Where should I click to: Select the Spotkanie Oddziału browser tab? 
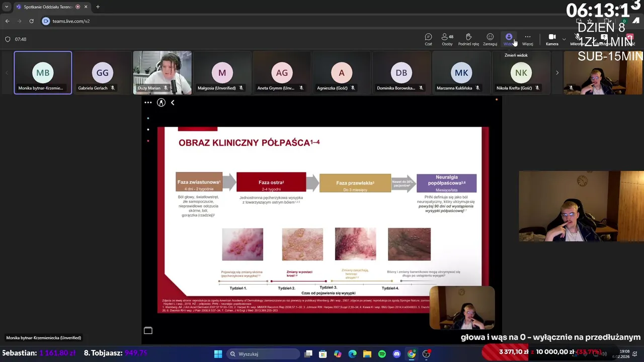(x=51, y=7)
